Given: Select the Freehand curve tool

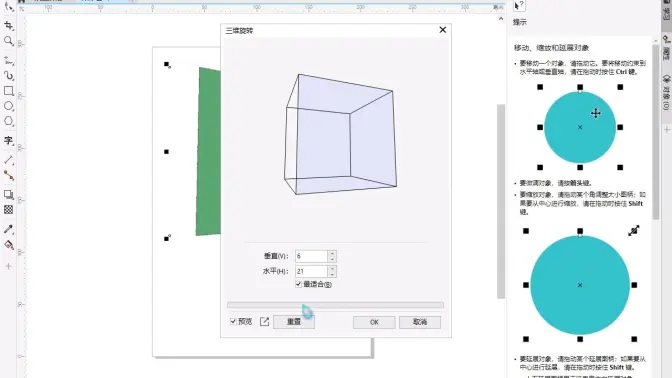Looking at the screenshot, I should 9,60.
